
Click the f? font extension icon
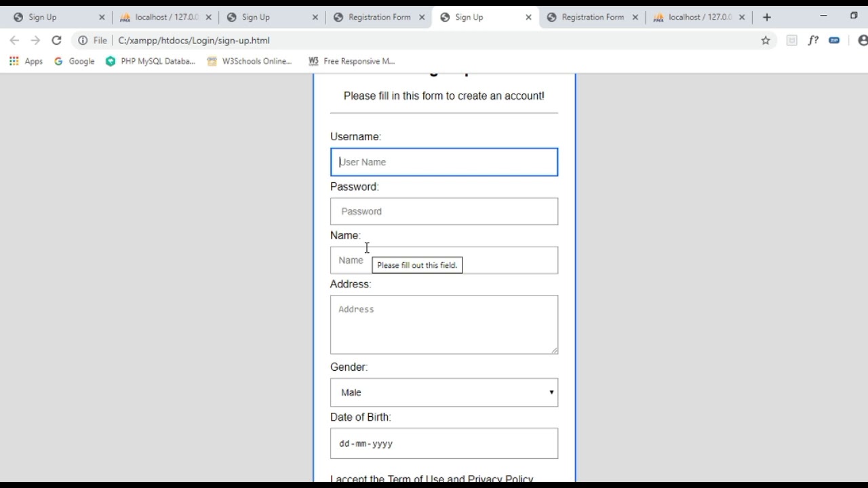813,41
